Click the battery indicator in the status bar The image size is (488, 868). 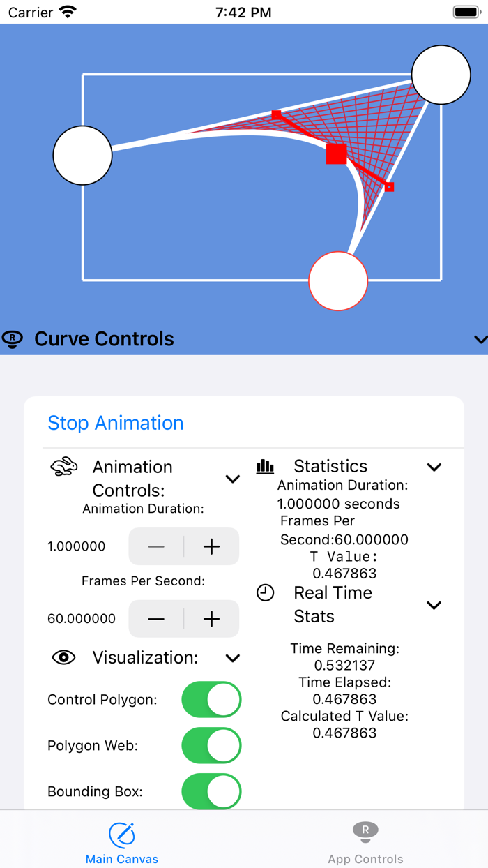(466, 11)
